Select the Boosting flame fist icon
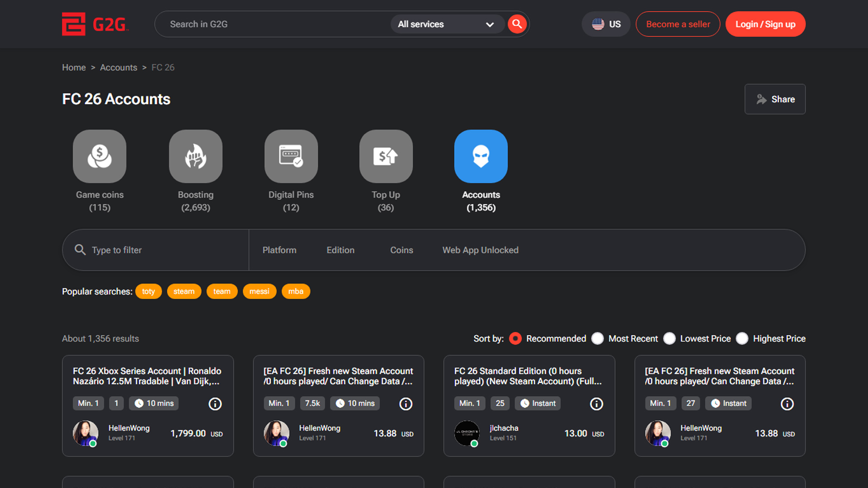Image resolution: width=868 pixels, height=488 pixels. [195, 156]
